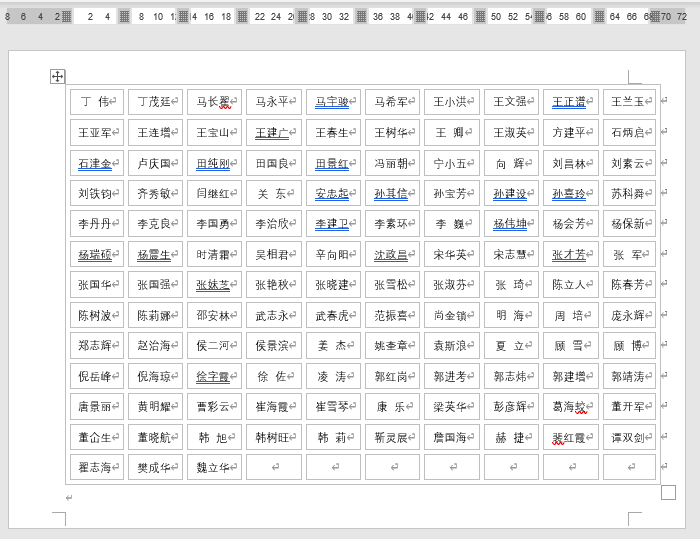Click the cell 刘铁钧
Viewport: 700px width, 539px height.
97,193
